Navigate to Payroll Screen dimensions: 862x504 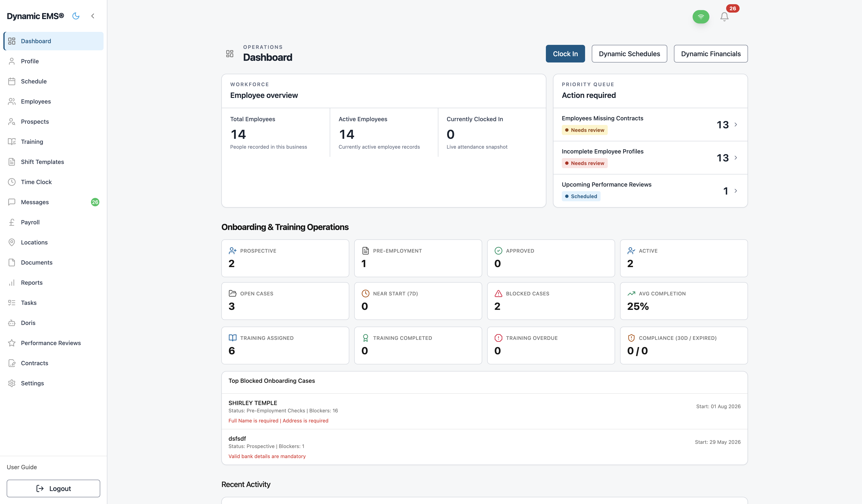54,222
